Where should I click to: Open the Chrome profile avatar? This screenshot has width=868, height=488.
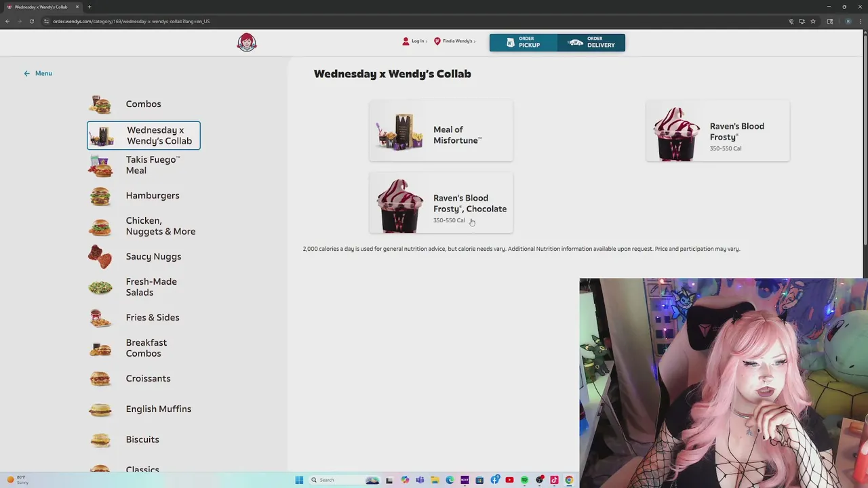click(848, 21)
